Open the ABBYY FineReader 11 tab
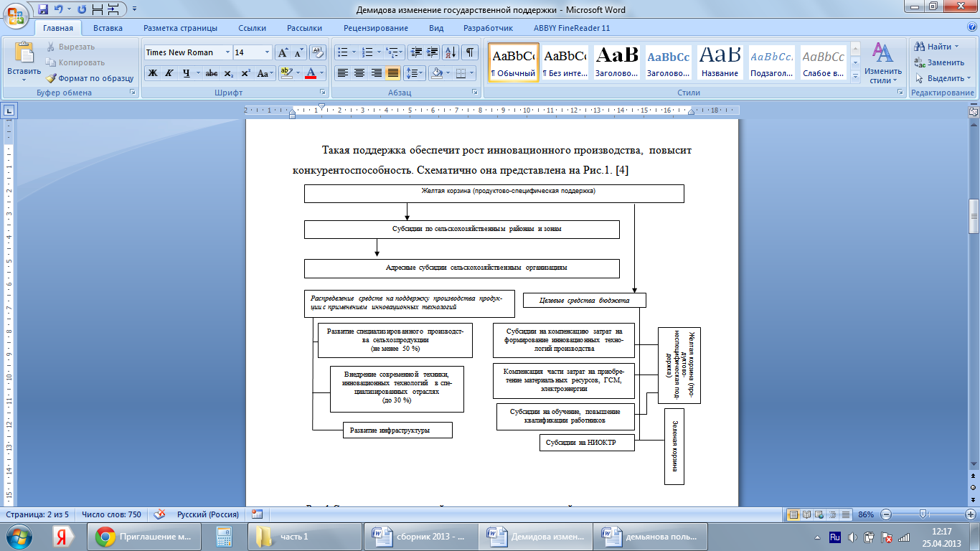980x551 pixels. click(x=572, y=28)
